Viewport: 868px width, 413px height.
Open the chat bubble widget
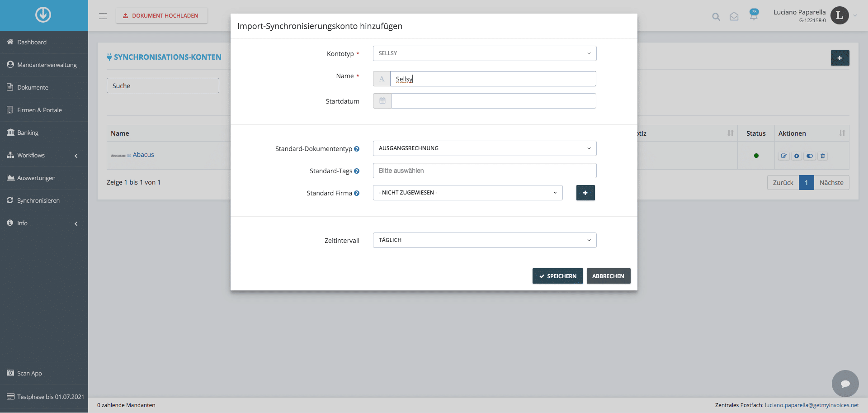click(x=845, y=384)
